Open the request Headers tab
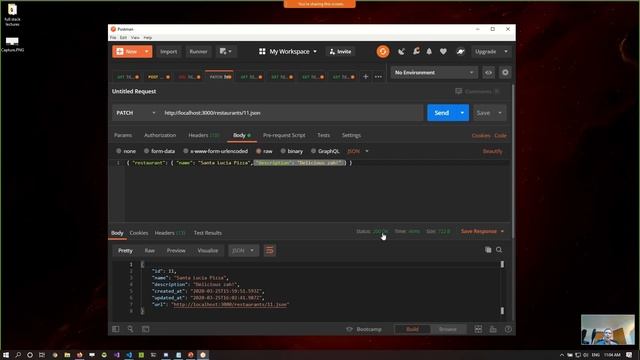The height and width of the screenshot is (360, 640). (x=204, y=135)
